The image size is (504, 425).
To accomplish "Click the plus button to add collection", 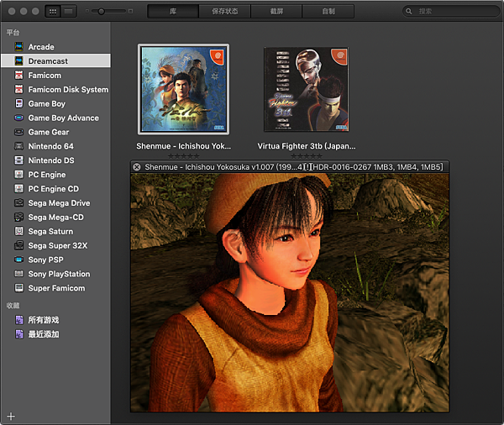I will click(11, 417).
